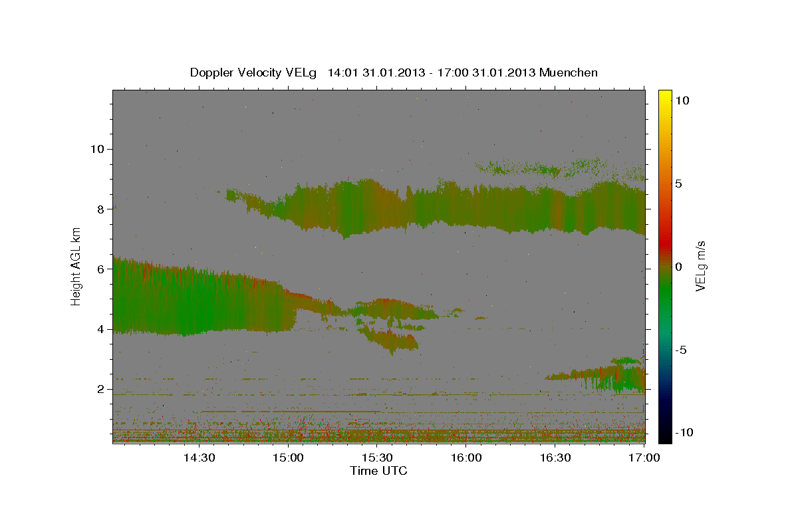Click the 'Height AGL km' axis label
The width and height of the screenshot is (798, 532).
(76, 266)
